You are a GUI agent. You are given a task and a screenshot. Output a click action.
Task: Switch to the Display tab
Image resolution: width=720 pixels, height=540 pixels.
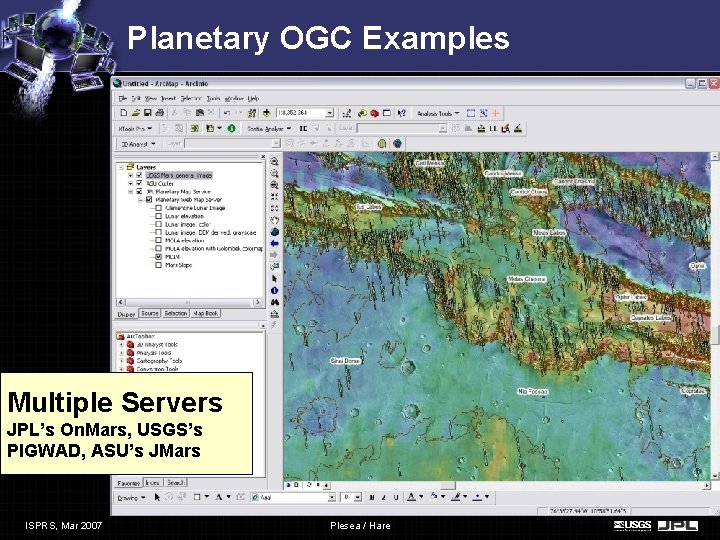pyautogui.click(x=126, y=314)
